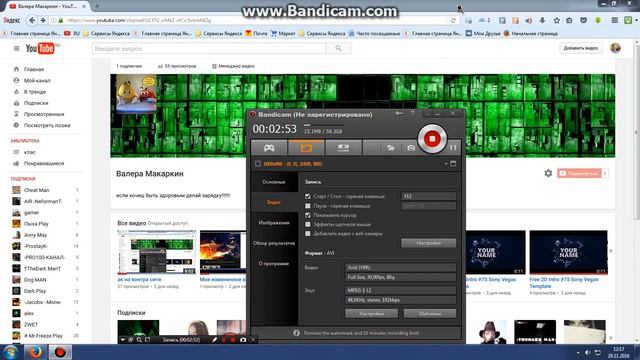This screenshot has height=360, width=640.
Task: Go back with the browser back arrow
Action: (32, 20)
